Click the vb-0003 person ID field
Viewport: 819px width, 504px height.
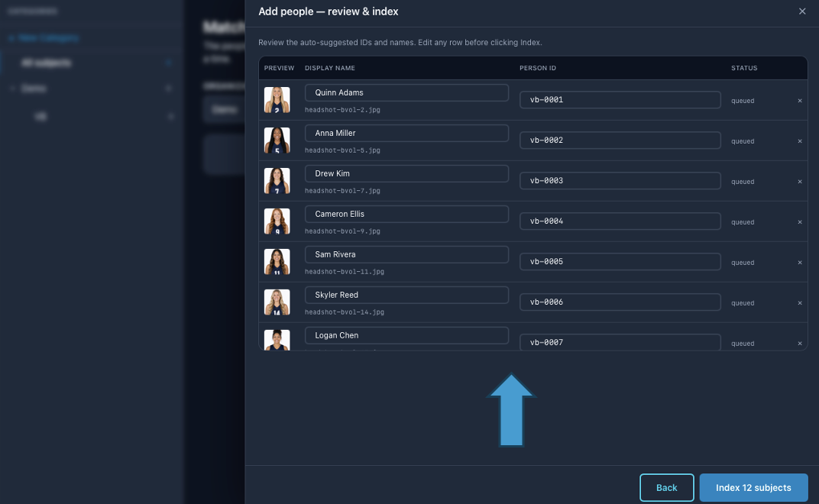[620, 181]
